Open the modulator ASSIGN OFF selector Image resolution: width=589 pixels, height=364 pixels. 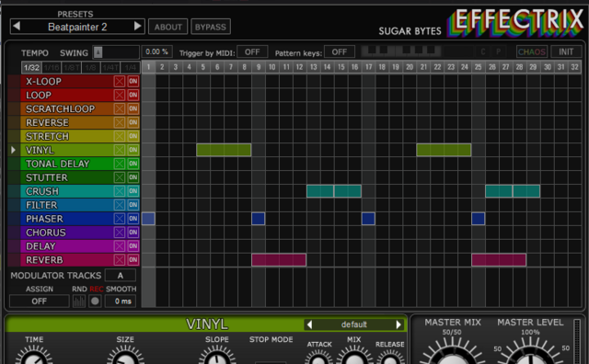coord(39,301)
